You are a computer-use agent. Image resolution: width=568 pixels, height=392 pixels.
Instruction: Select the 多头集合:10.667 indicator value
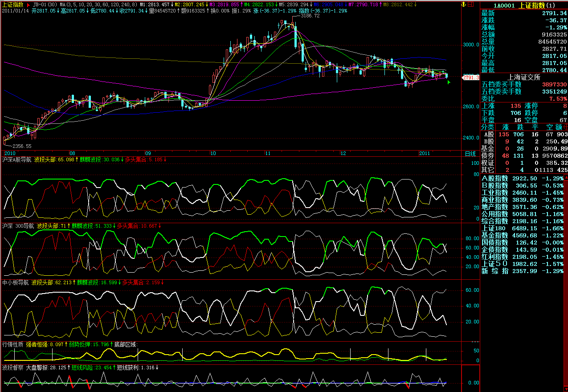tap(137, 226)
